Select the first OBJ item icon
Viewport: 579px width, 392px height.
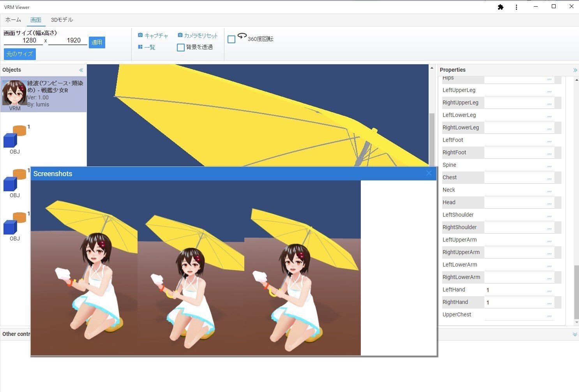click(x=15, y=136)
